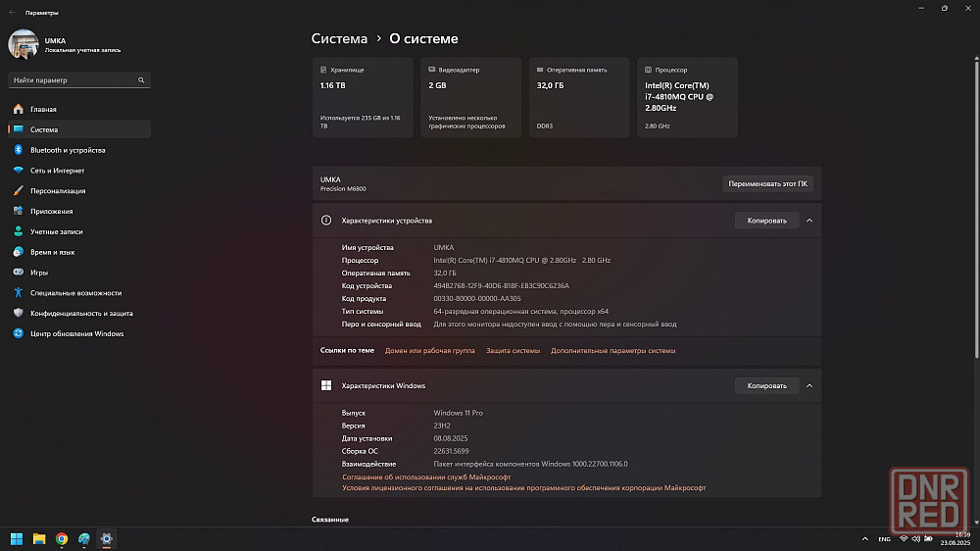
Task: Open Windows Start button on taskbar
Action: pyautogui.click(x=17, y=538)
